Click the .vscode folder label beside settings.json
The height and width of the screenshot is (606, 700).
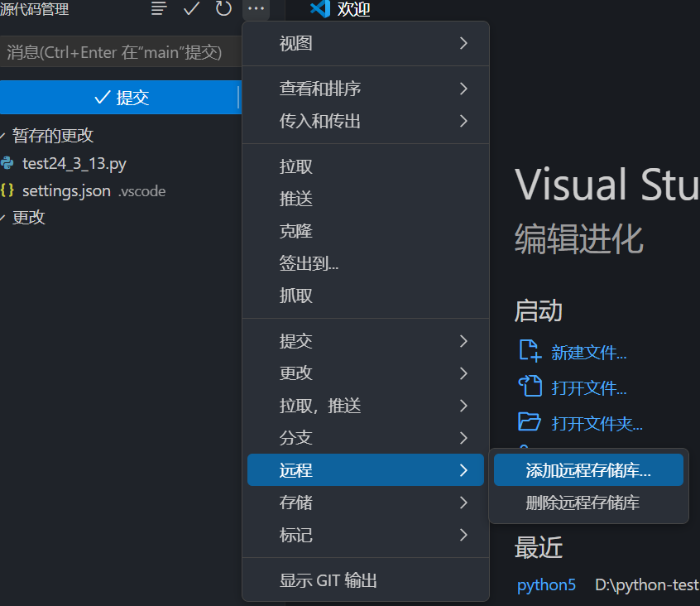pos(142,191)
